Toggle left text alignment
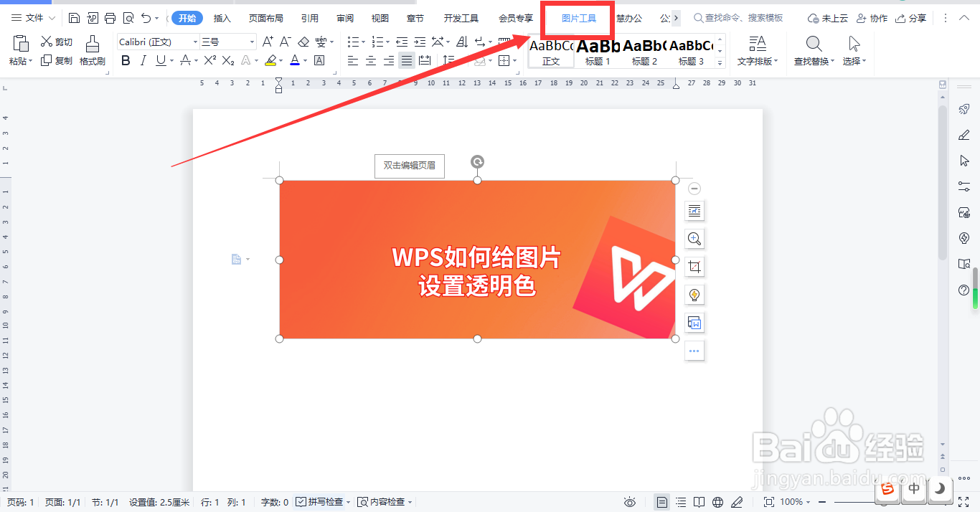This screenshot has width=980, height=512. tap(353, 61)
